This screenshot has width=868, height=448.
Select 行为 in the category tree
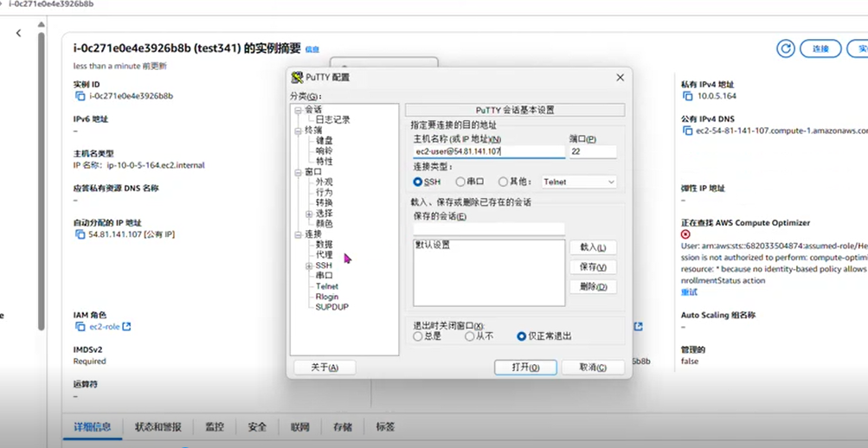(x=325, y=193)
